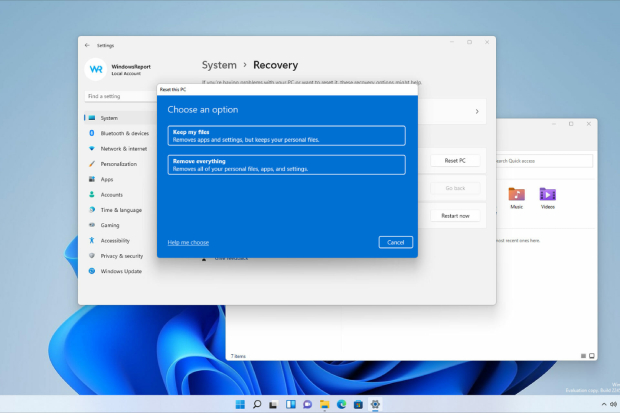The height and width of the screenshot is (413, 620).
Task: Cancel the Reset this PC dialog
Action: tap(395, 242)
